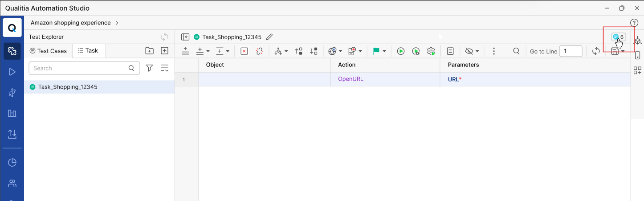Viewport: 644px width, 201px height.
Task: Click the broken link icon in toolbar
Action: pos(260,51)
